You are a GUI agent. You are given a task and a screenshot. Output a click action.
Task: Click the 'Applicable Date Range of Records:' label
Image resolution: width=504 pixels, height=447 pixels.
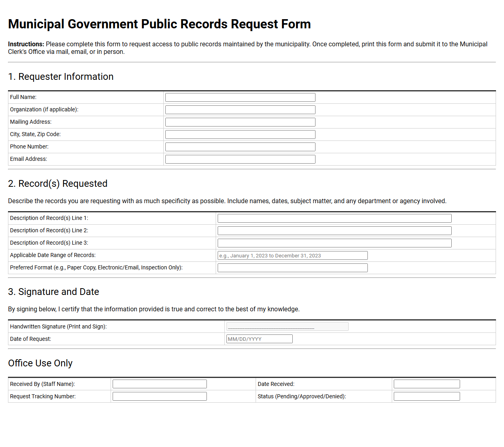53,255
